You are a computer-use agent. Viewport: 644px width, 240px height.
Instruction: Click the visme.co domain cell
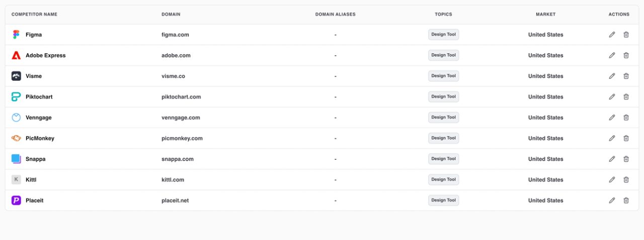coord(173,76)
